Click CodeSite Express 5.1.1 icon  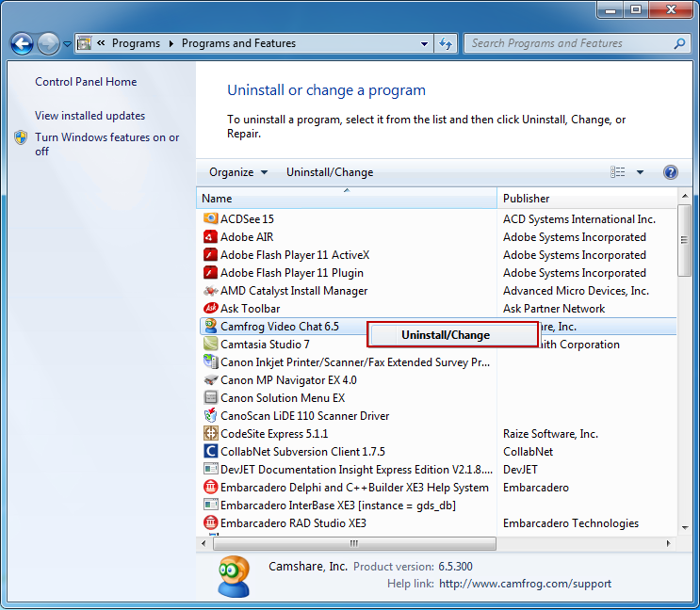210,433
